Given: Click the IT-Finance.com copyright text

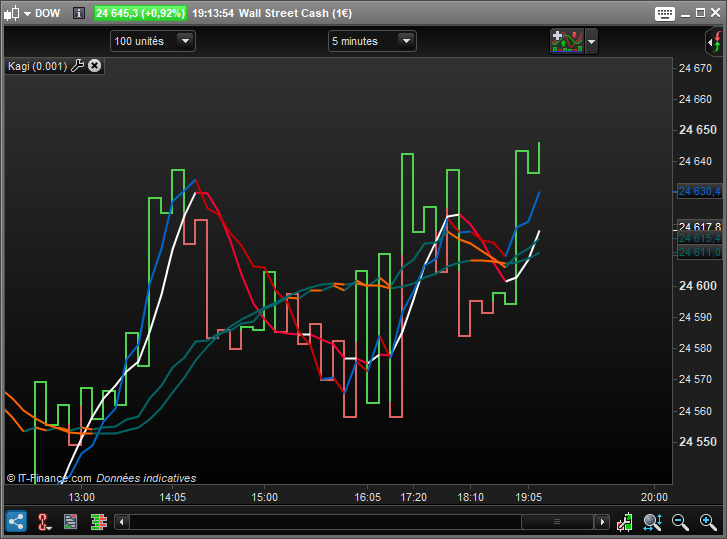Looking at the screenshot, I should click(49, 478).
